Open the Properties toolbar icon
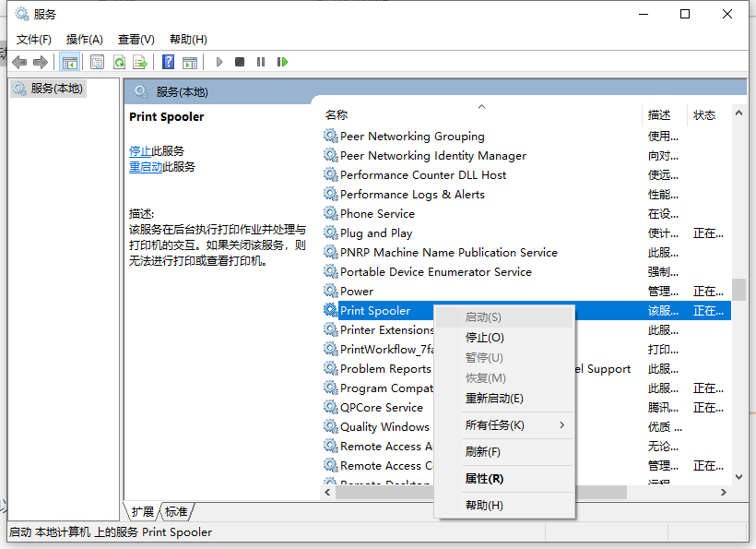The image size is (756, 549). pos(98,62)
